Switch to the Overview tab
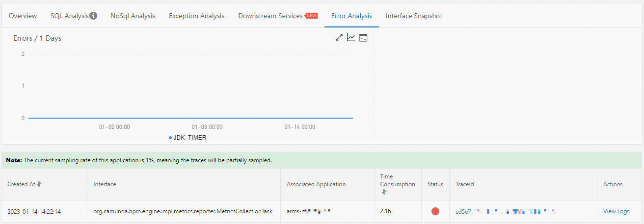 point(23,16)
